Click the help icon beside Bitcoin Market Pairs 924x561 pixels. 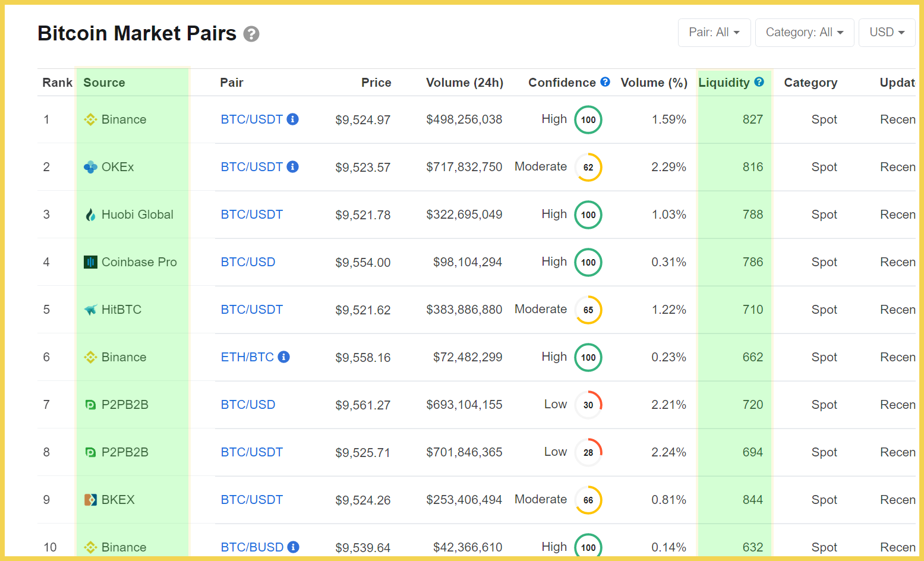pos(251,34)
